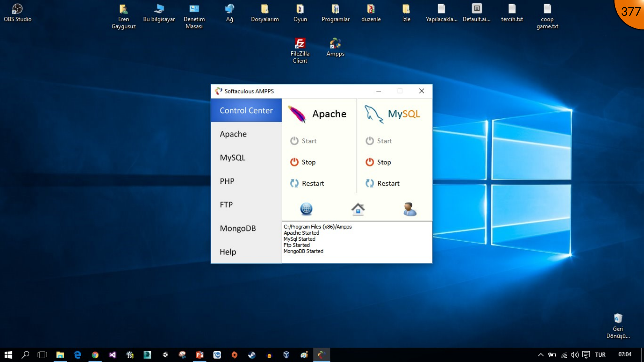Restart the MySQL server
Screen dimensions: 644x362
point(383,183)
